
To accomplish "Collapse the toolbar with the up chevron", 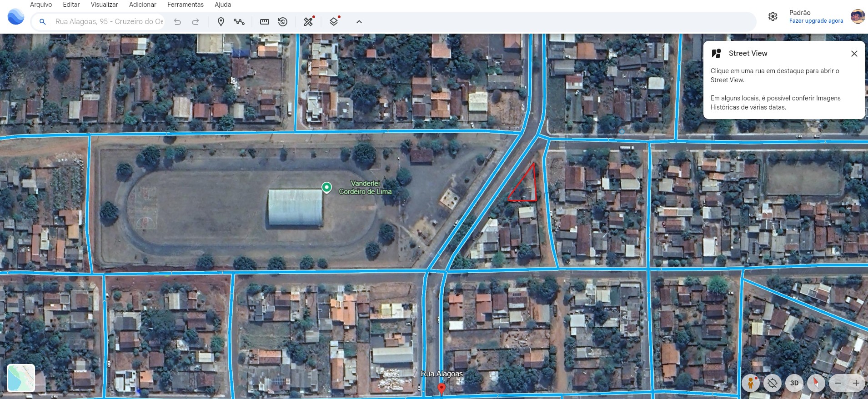I will tap(359, 22).
